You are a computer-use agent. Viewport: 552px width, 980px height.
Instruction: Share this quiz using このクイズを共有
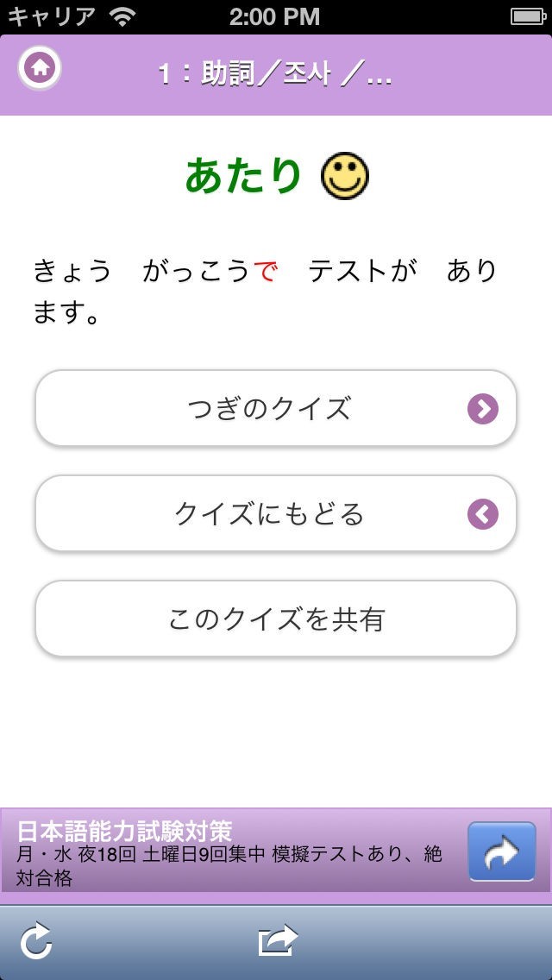point(276,619)
